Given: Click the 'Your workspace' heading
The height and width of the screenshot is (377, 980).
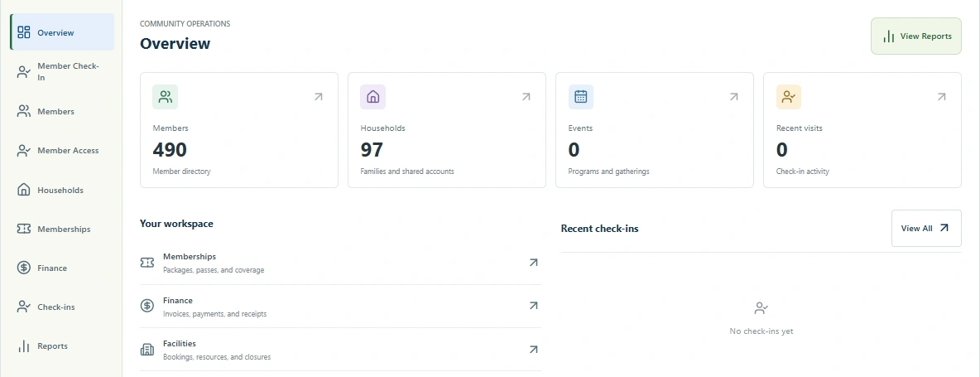Looking at the screenshot, I should [176, 223].
